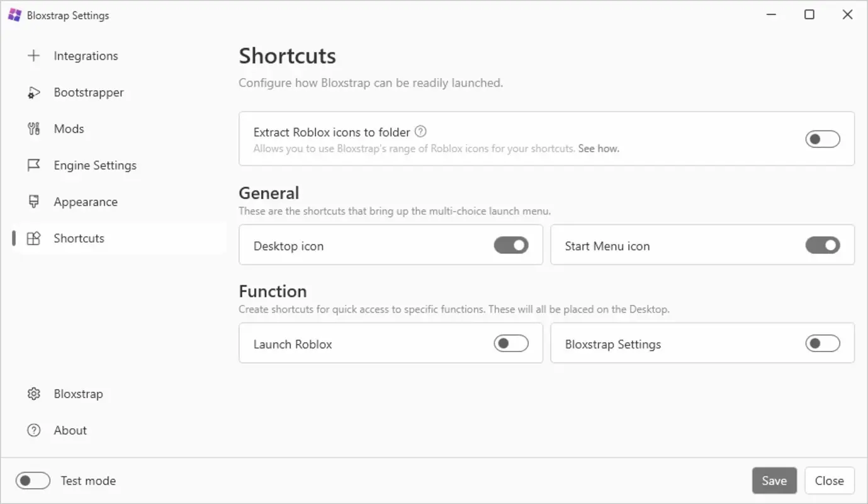Click the Integrations plus icon in sidebar
868x504 pixels.
34,55
